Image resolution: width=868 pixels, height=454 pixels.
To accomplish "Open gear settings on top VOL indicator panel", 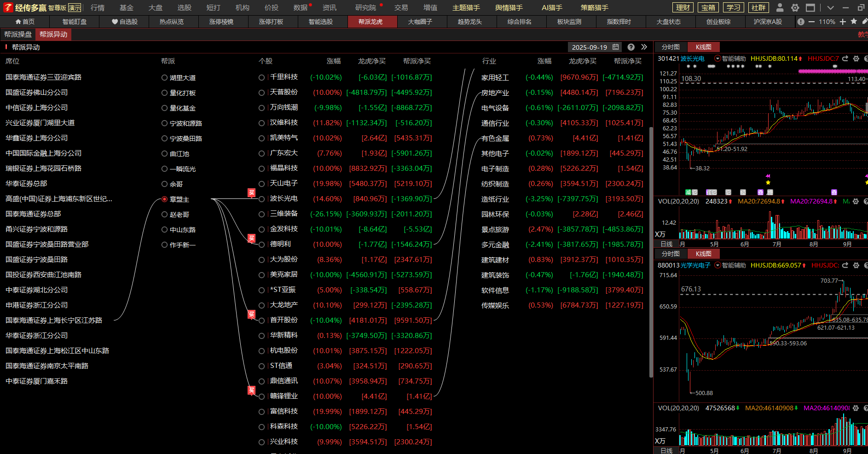I will click(856, 201).
